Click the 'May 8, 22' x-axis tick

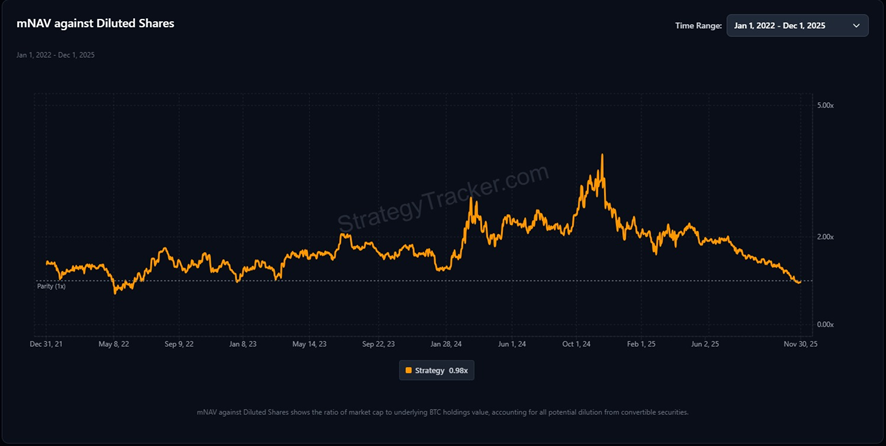[x=117, y=343]
